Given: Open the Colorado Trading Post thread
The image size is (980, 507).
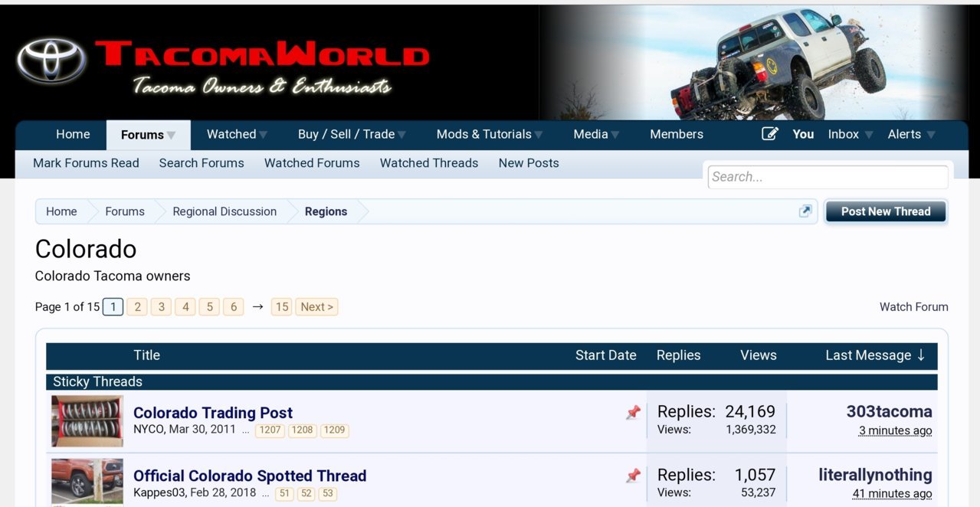Looking at the screenshot, I should pos(213,413).
